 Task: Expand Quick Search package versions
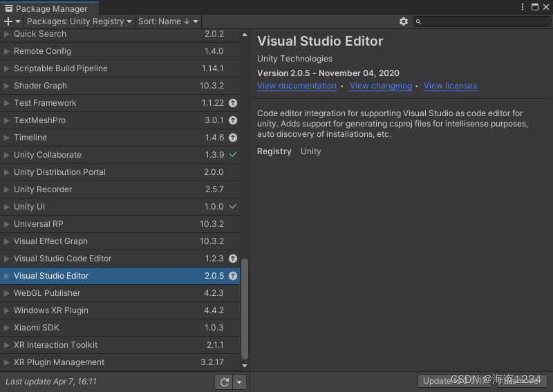pyautogui.click(x=6, y=34)
